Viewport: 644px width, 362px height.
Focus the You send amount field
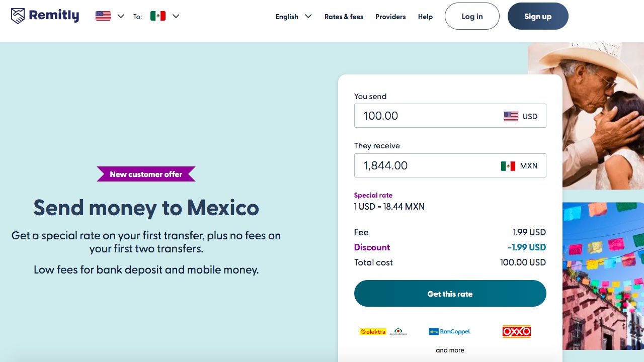[x=428, y=116]
